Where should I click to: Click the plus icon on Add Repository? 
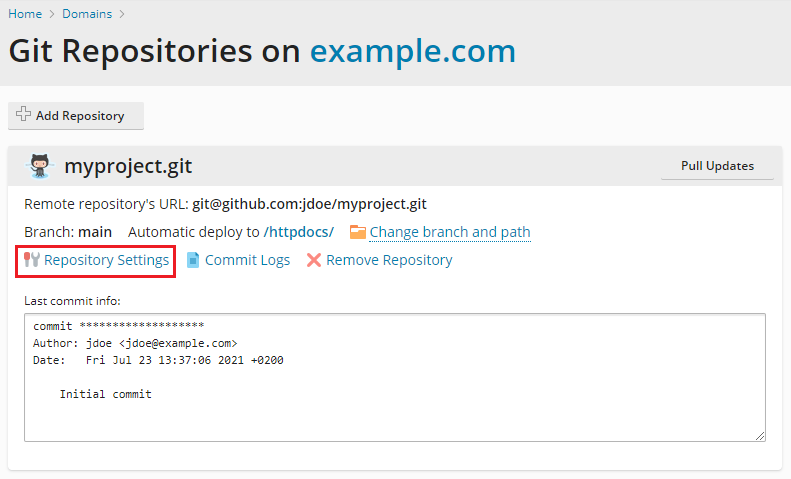click(x=23, y=115)
